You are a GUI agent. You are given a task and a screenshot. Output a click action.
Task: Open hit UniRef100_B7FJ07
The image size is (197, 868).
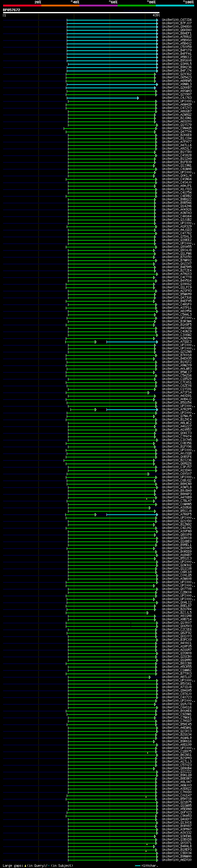[177, 23]
